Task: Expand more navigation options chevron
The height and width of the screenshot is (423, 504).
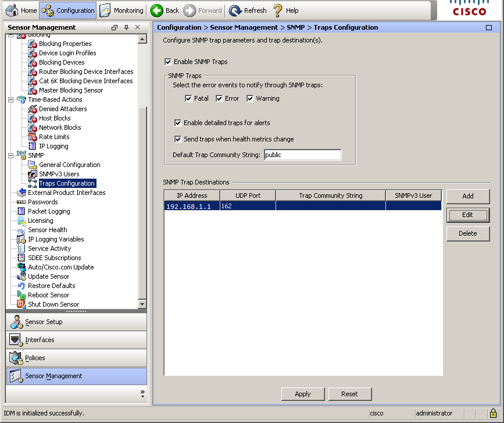Action: pos(142,394)
